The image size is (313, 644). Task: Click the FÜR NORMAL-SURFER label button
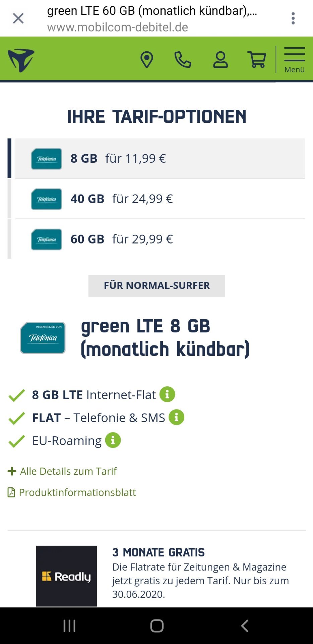157,285
